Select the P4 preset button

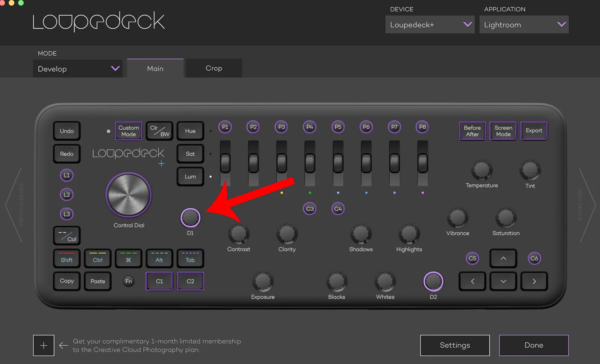pyautogui.click(x=310, y=127)
